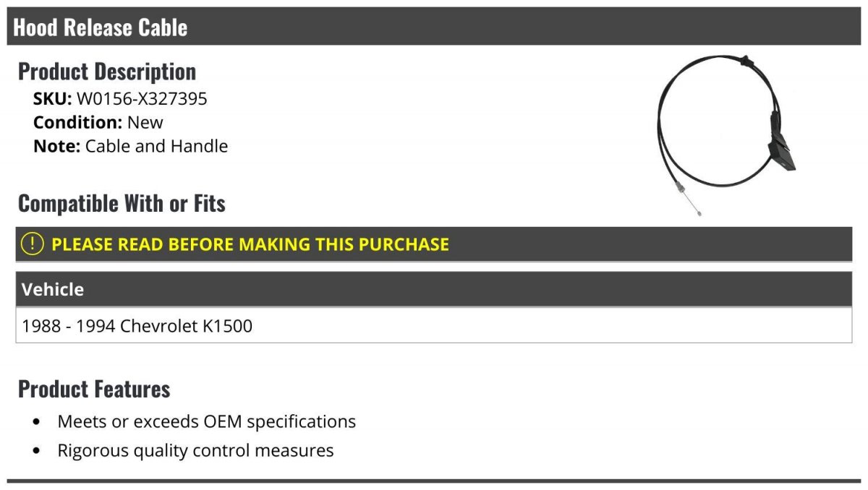Click the Note label
The image size is (868, 490).
[x=56, y=146]
